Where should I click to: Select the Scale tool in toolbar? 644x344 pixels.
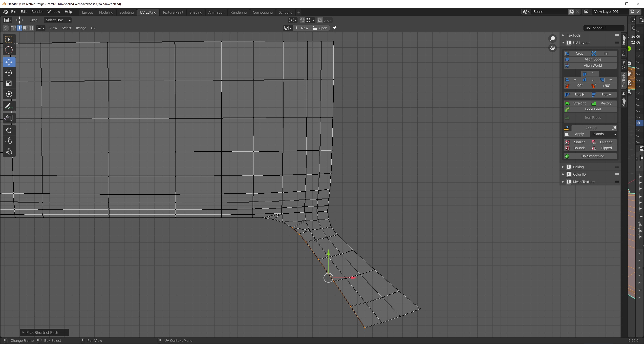[9, 83]
